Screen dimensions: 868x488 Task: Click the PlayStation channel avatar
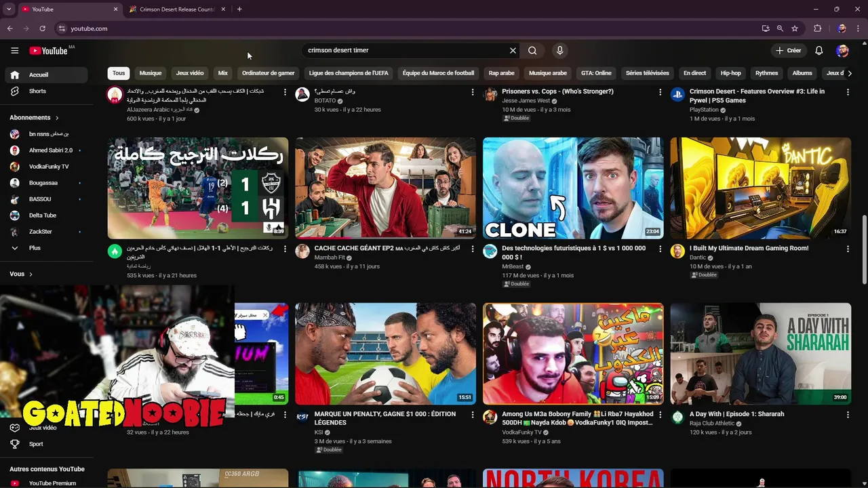point(677,95)
